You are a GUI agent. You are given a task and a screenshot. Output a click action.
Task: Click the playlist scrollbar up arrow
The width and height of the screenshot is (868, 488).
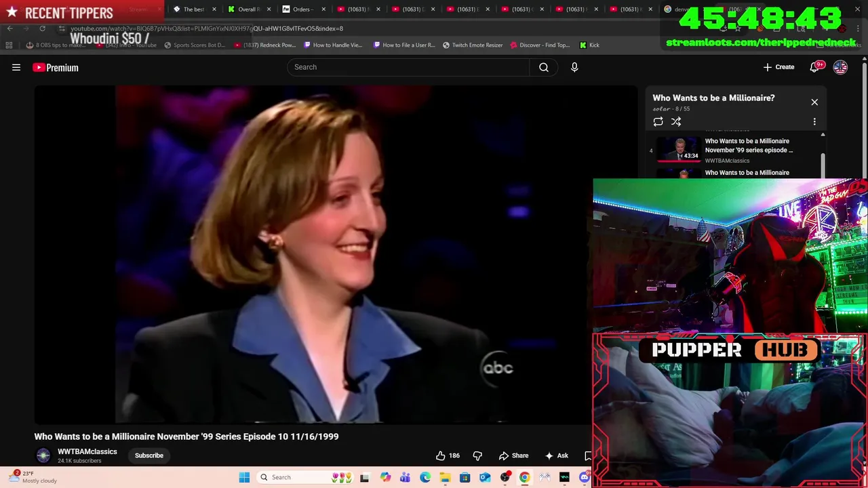(x=823, y=135)
